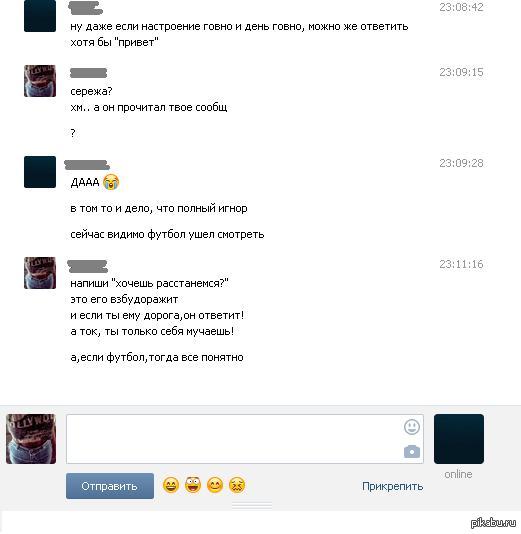Insert the grinning emoji next to Отправить
Viewport: 521px width, 534px height.
tap(171, 485)
